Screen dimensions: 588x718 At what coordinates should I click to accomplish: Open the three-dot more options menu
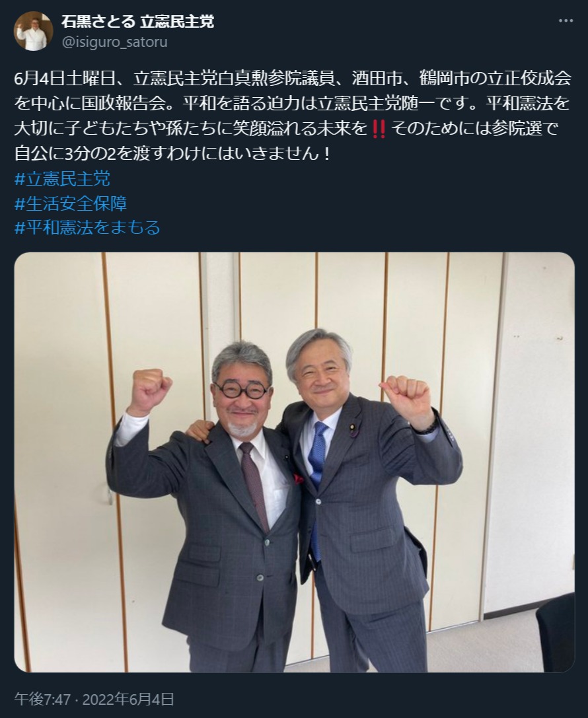pyautogui.click(x=566, y=21)
